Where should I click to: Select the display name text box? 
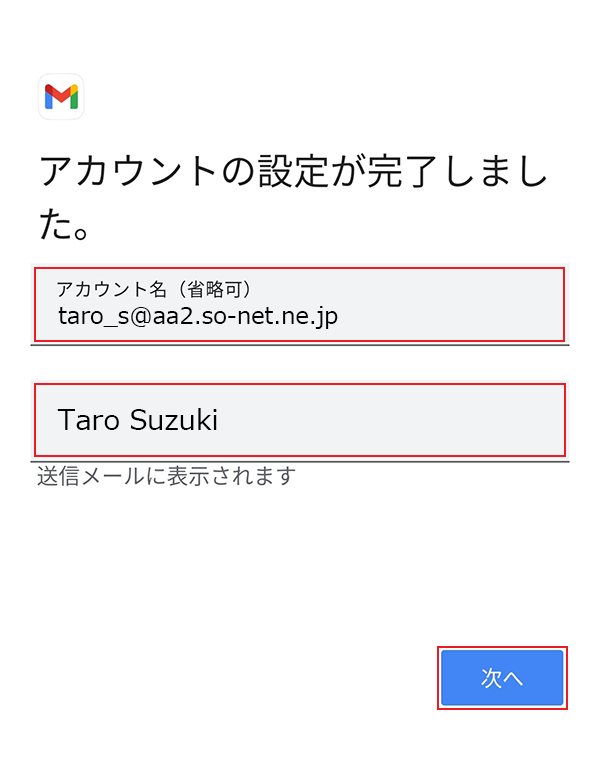click(x=300, y=420)
